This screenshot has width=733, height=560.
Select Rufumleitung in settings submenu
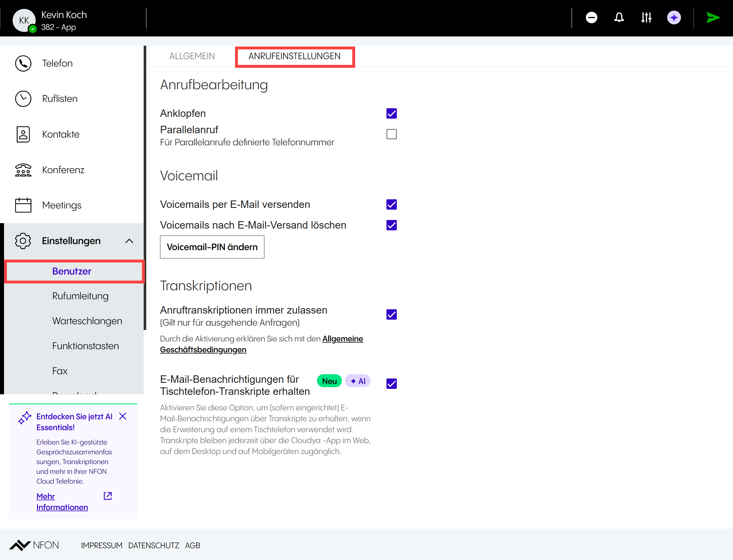[80, 296]
